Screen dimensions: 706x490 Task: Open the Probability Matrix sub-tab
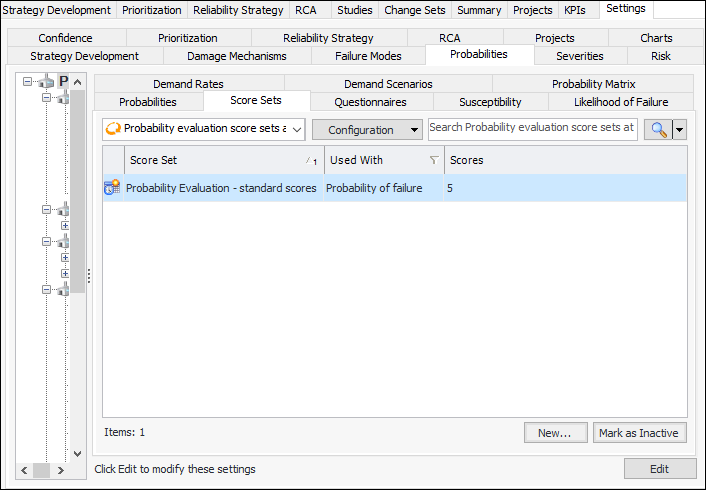pyautogui.click(x=593, y=84)
